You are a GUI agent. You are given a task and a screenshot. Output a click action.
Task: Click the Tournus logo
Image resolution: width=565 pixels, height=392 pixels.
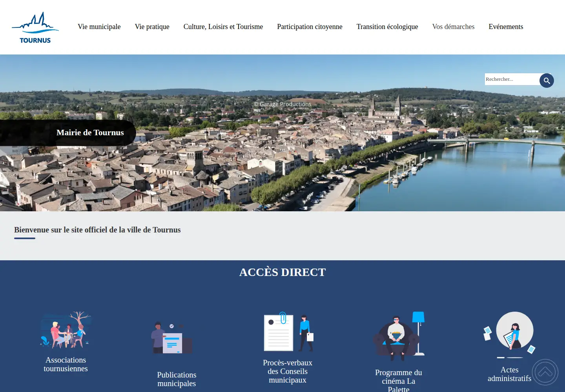(35, 27)
